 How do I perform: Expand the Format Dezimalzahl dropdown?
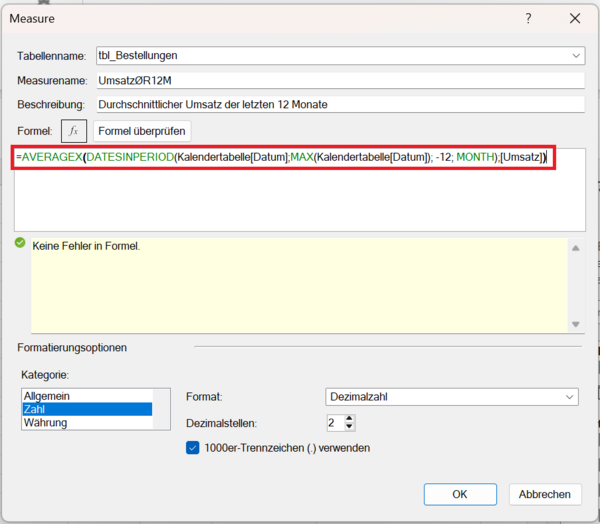click(x=567, y=397)
